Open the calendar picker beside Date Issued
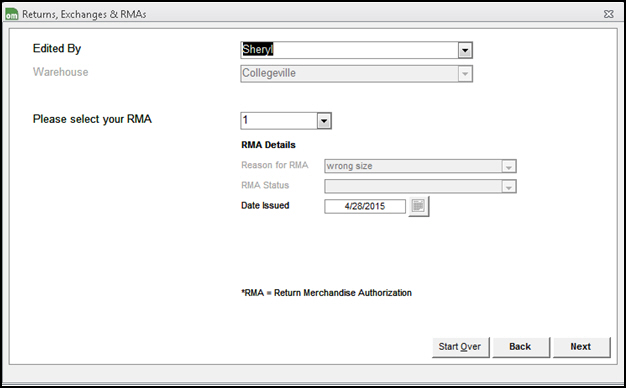Screen dimensions: 626x388 pyautogui.click(x=418, y=206)
